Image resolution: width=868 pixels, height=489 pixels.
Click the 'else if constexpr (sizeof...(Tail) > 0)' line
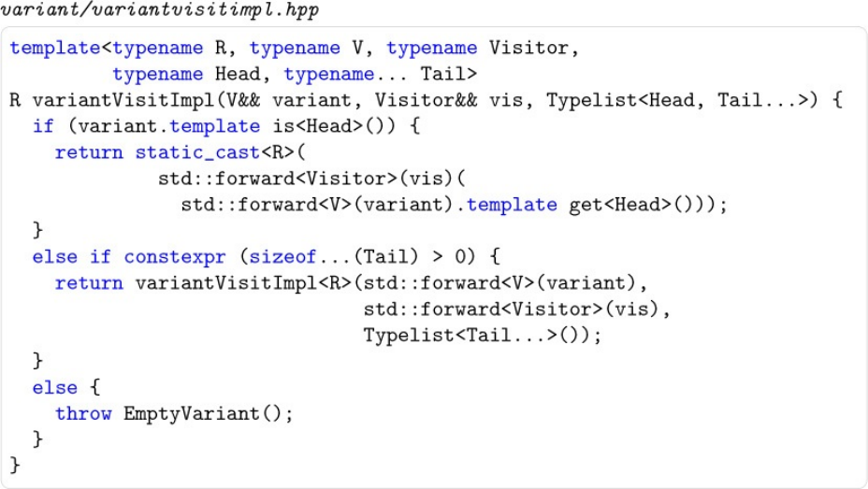tap(266, 257)
